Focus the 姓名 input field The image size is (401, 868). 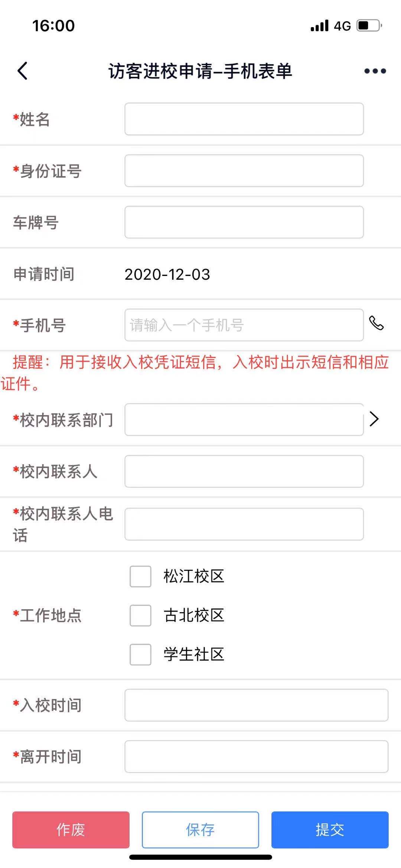pos(244,119)
